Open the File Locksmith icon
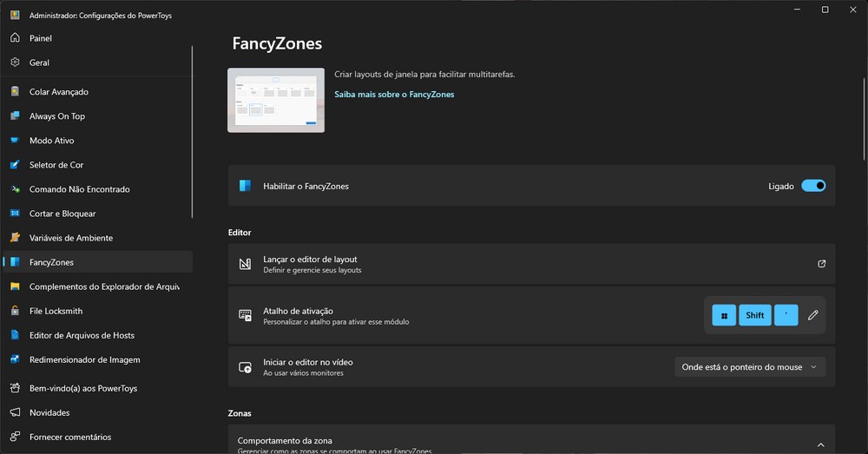The width and height of the screenshot is (868, 454). tap(15, 311)
